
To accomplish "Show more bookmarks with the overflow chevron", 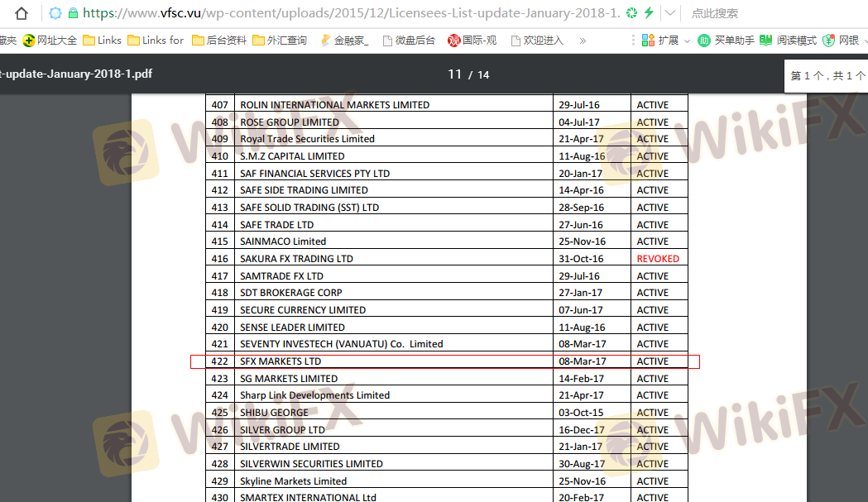I will click(x=583, y=40).
